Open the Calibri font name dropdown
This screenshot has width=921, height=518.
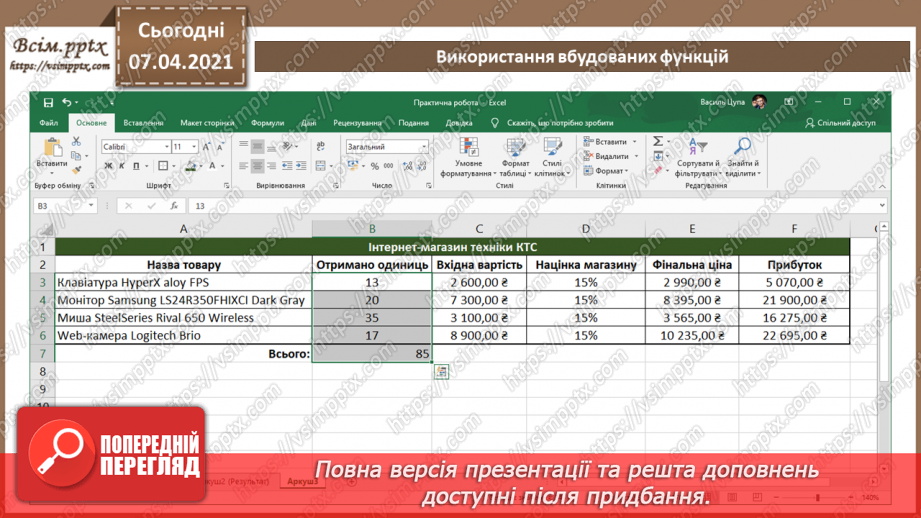coord(167,147)
